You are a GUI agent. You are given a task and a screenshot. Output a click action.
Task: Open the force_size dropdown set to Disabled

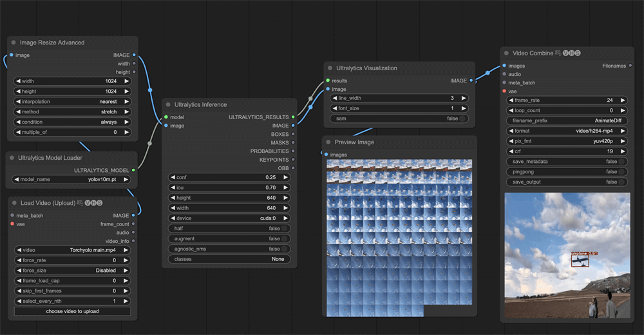(x=73, y=271)
